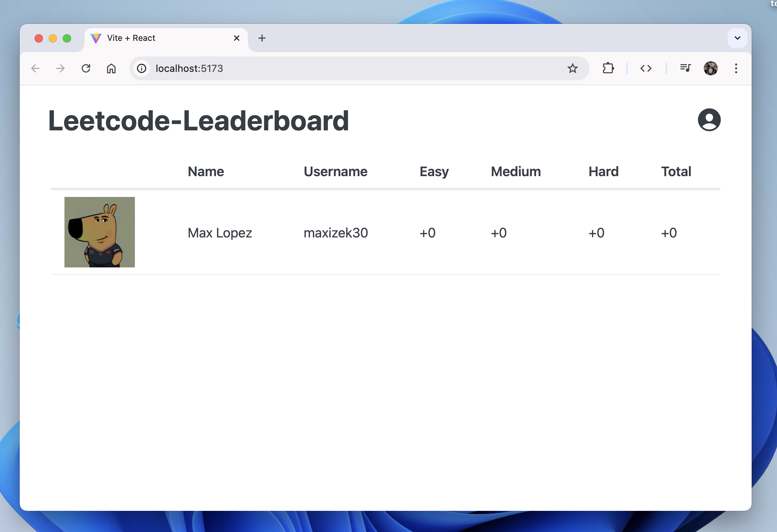The image size is (777, 532).
Task: Click Max Lopez's profile picture
Action: click(x=100, y=232)
